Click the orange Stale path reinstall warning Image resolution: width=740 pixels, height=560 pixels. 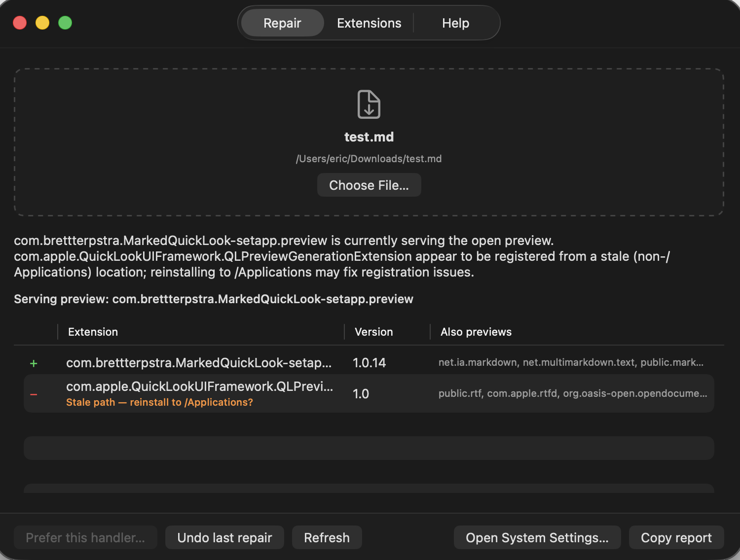click(159, 402)
